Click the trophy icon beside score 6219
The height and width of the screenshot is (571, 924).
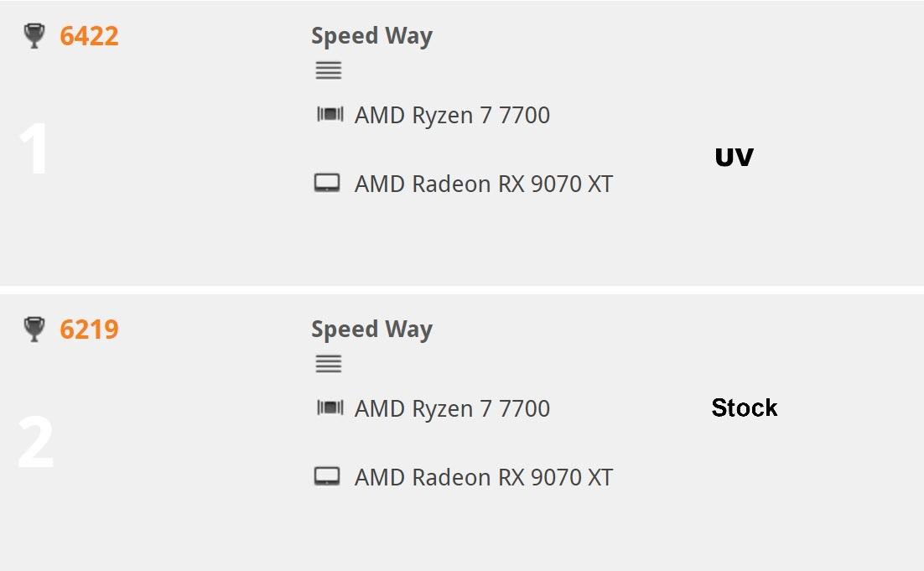pyautogui.click(x=34, y=330)
